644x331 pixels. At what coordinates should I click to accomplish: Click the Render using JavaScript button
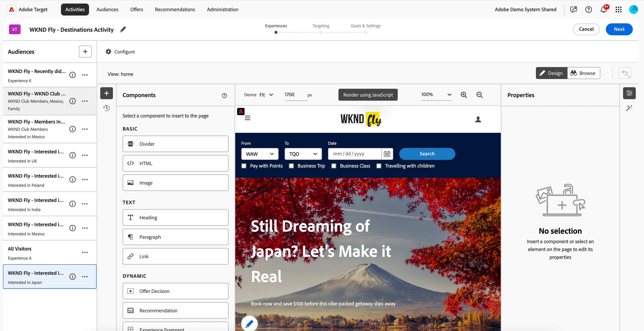pos(368,95)
